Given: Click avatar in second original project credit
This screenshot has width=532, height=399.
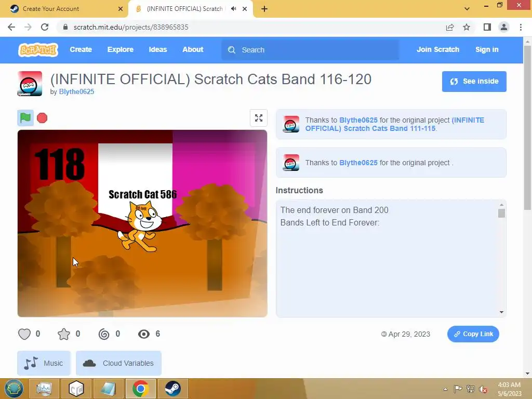Looking at the screenshot, I should tap(291, 163).
